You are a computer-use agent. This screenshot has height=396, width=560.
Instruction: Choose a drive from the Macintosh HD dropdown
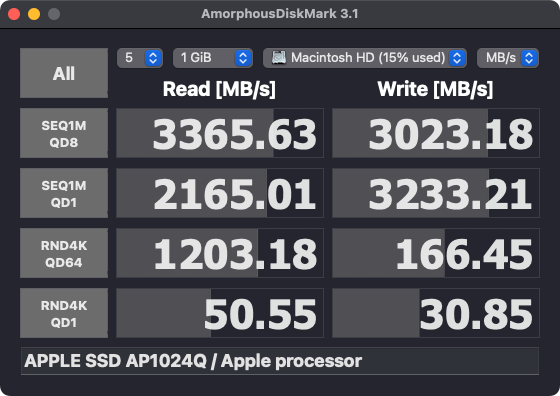tap(365, 58)
